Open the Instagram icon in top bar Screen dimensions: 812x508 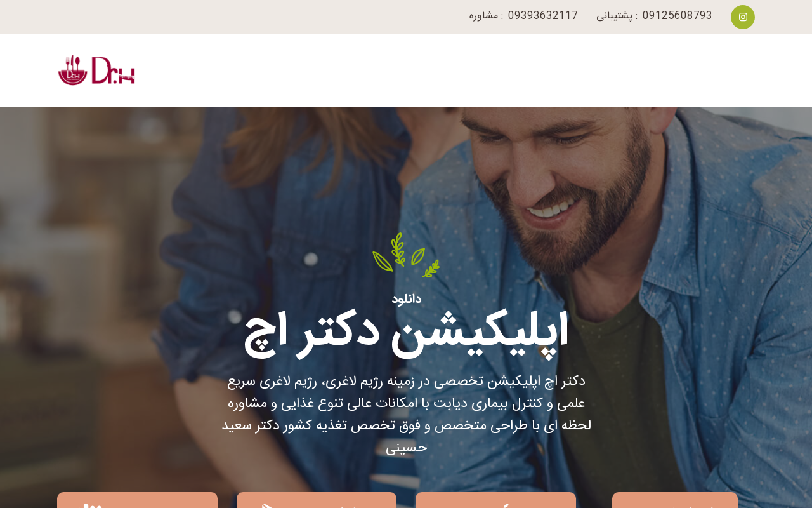pos(743,17)
